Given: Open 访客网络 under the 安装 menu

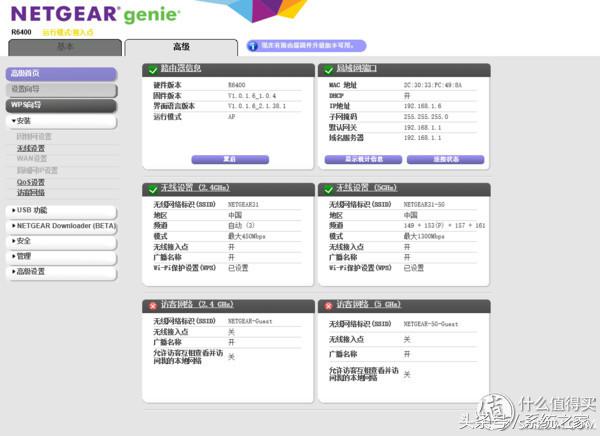Looking at the screenshot, I should 31,193.
